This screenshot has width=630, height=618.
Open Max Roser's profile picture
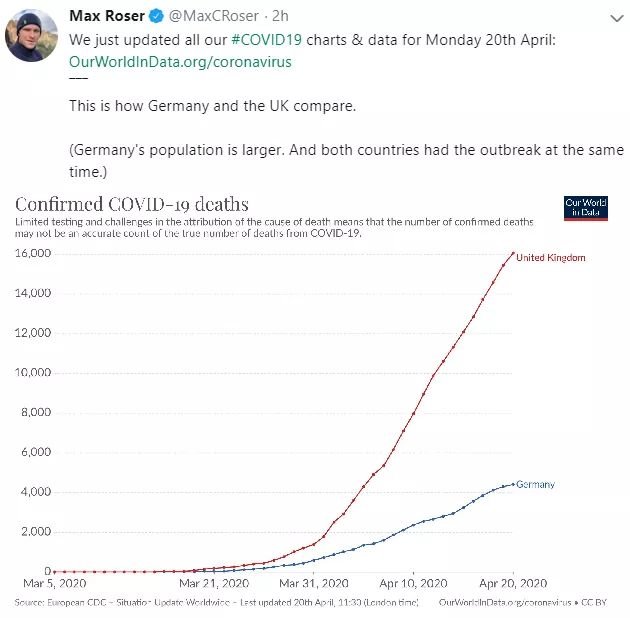pyautogui.click(x=31, y=35)
